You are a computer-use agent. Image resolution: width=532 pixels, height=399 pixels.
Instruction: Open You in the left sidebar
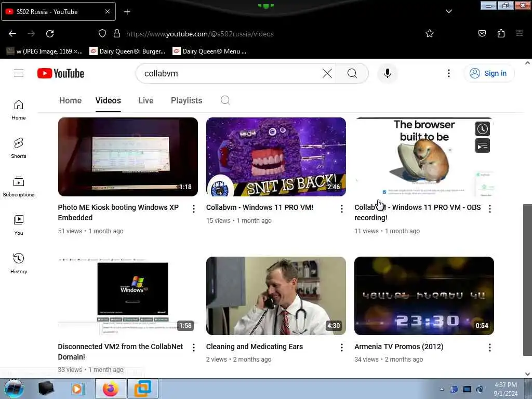pos(19,225)
